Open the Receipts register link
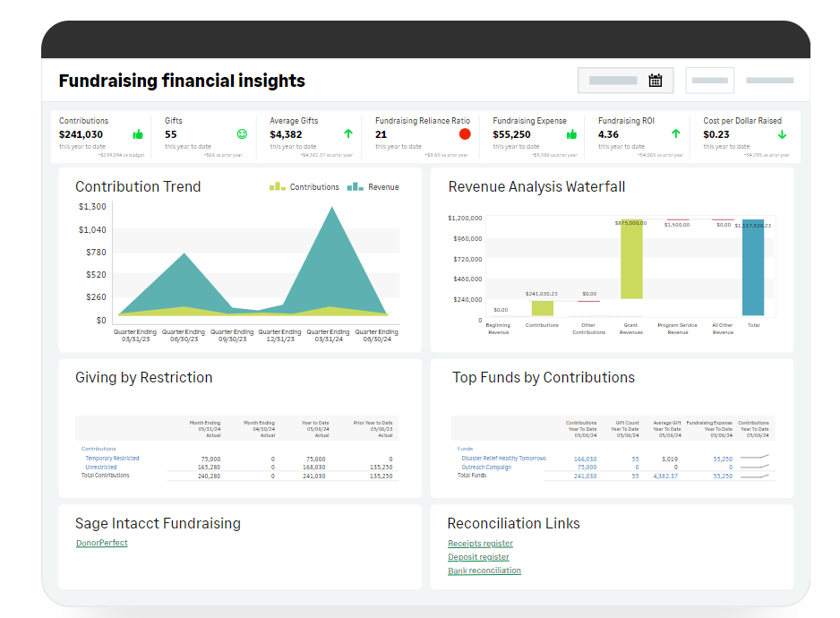The height and width of the screenshot is (618, 840). (480, 544)
